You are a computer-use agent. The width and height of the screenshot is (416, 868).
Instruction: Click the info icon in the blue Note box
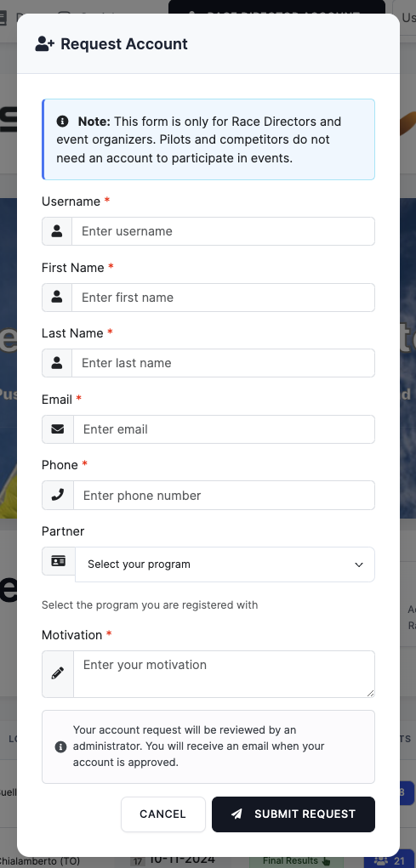pyautogui.click(x=63, y=122)
